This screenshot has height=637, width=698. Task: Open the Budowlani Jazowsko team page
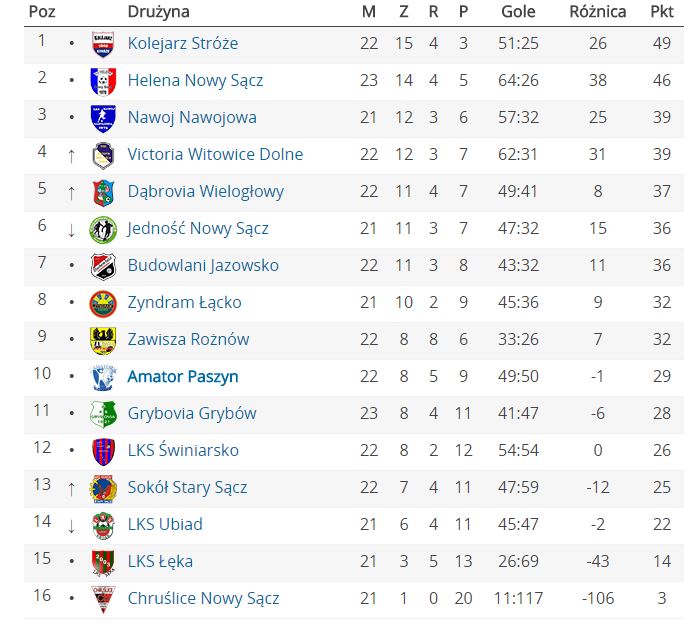(203, 266)
